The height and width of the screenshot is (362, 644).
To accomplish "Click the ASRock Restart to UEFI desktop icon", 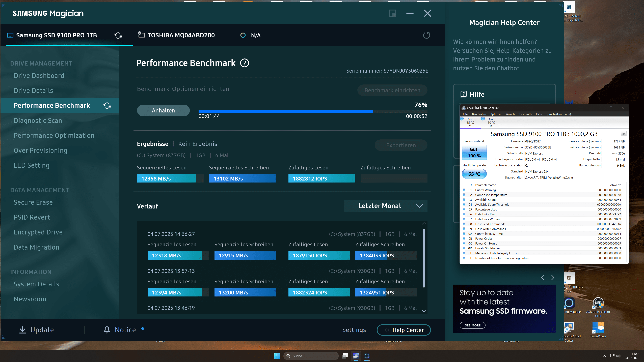I will (598, 307).
